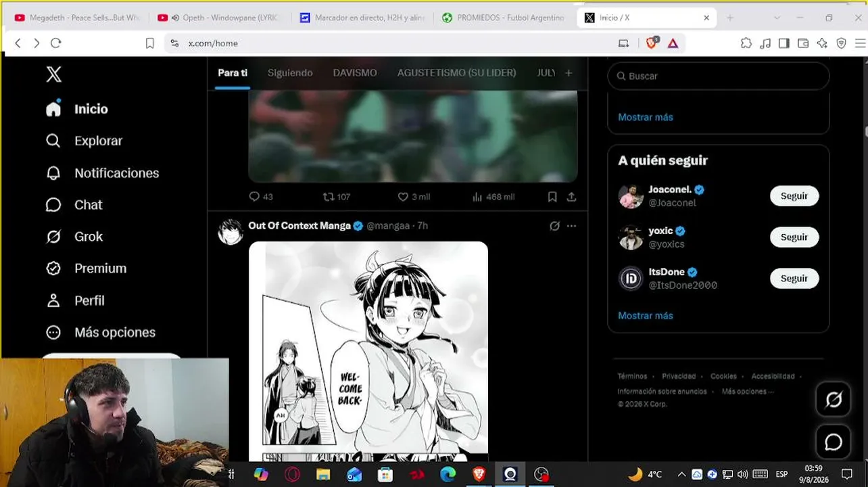Click Mostrar más above A quién seguir
This screenshot has height=487, width=868.
click(646, 117)
